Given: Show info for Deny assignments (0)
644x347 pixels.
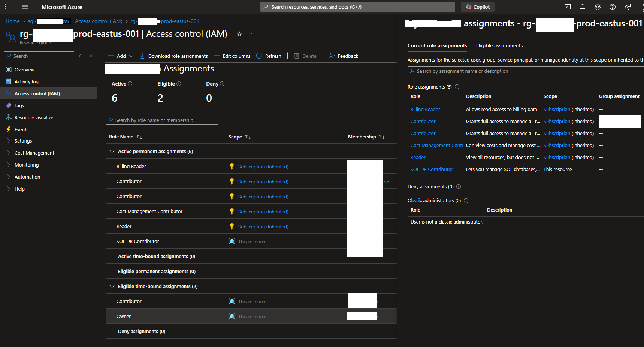Looking at the screenshot, I should pyautogui.click(x=459, y=186).
